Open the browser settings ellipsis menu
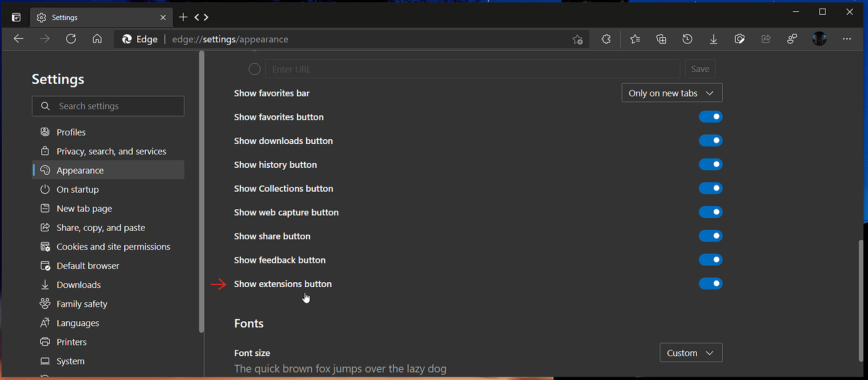The height and width of the screenshot is (380, 868). [847, 38]
